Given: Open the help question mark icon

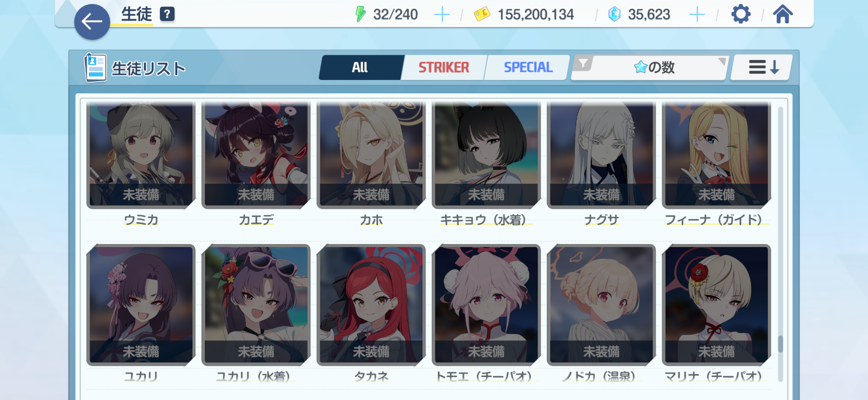Looking at the screenshot, I should point(167,14).
